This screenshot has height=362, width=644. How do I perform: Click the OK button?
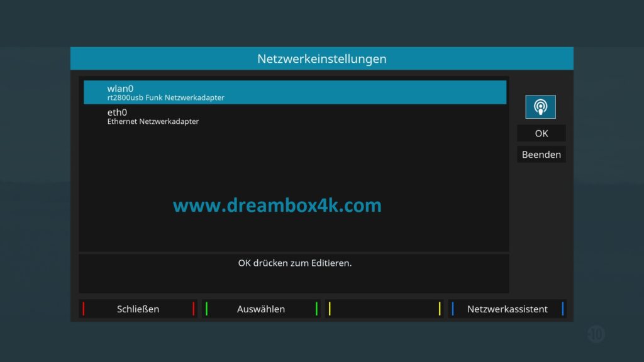point(541,133)
